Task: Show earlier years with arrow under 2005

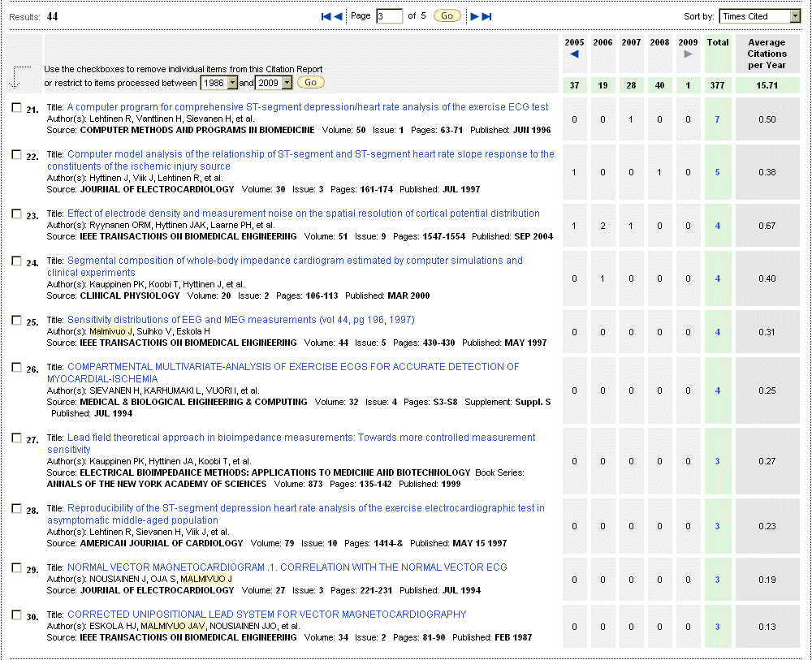Action: pos(574,54)
